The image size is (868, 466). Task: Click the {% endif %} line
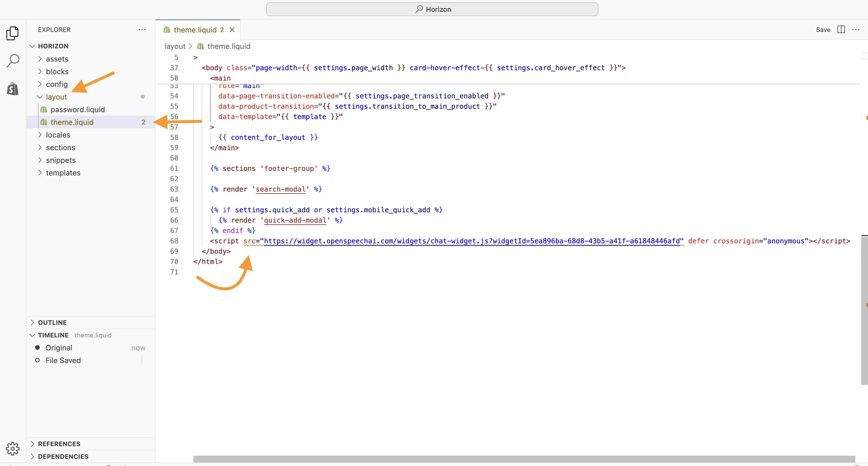[x=233, y=230]
